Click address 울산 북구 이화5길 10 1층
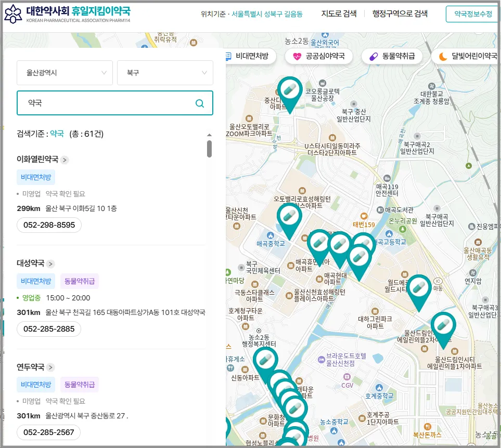 81,209
